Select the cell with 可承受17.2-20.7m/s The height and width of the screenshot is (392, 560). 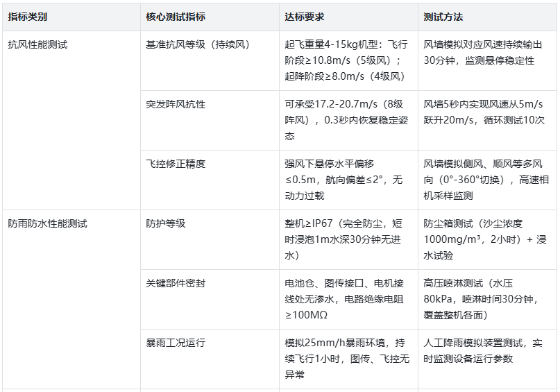click(347, 120)
